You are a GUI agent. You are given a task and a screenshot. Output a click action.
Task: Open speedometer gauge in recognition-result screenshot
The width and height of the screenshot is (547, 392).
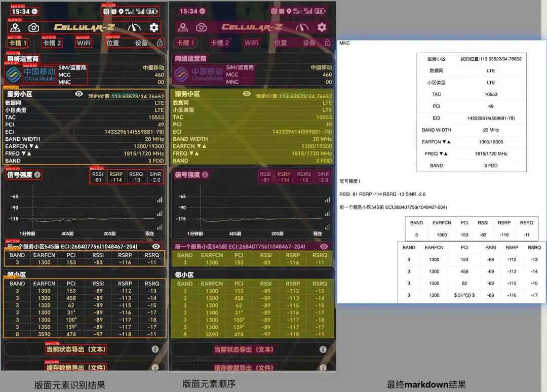tap(134, 27)
